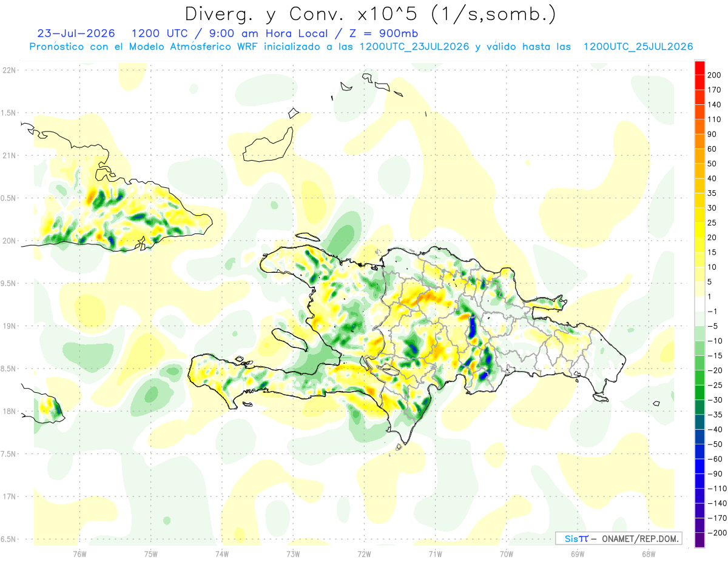The width and height of the screenshot is (728, 562).
Task: Click the positive colorbar value '15'
Action: click(712, 252)
